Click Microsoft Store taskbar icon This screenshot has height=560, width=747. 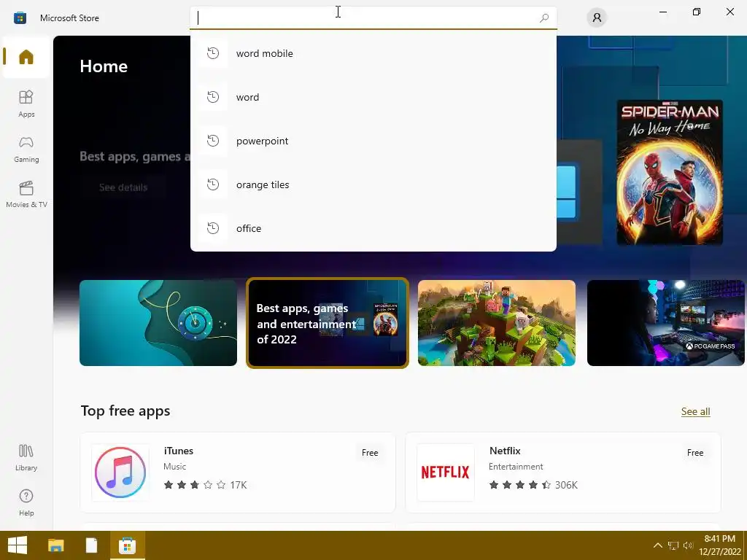tap(127, 545)
